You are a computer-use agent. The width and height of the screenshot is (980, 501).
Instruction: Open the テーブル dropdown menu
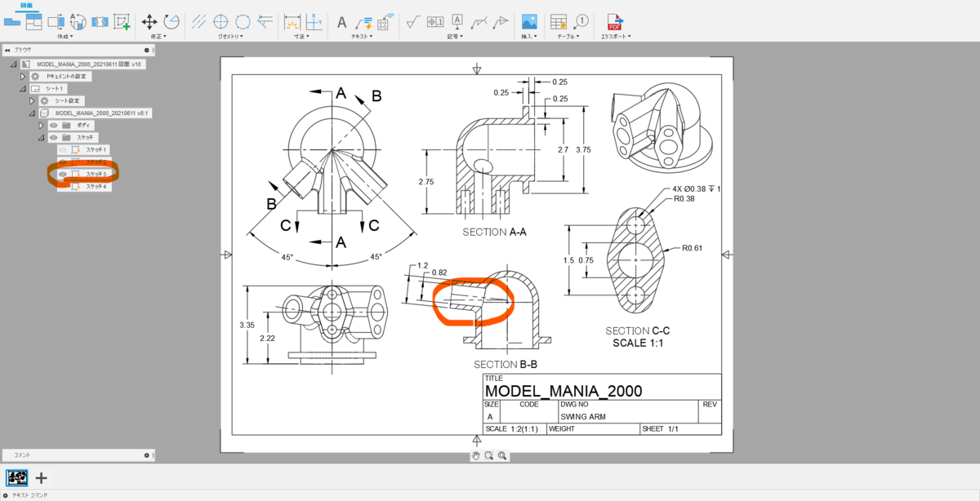[x=568, y=36]
